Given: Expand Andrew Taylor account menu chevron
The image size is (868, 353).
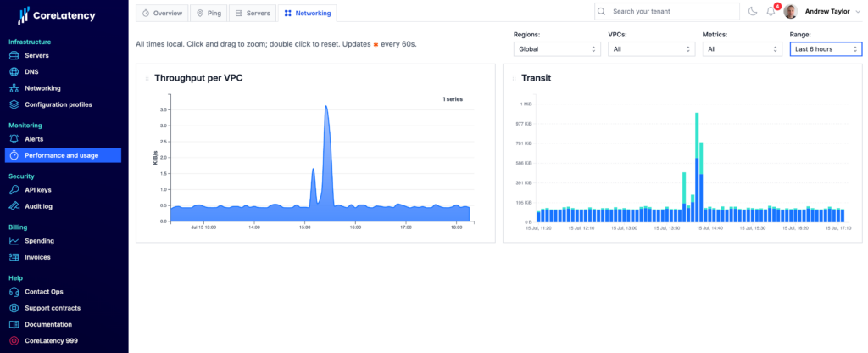Looking at the screenshot, I should pyautogui.click(x=859, y=12).
